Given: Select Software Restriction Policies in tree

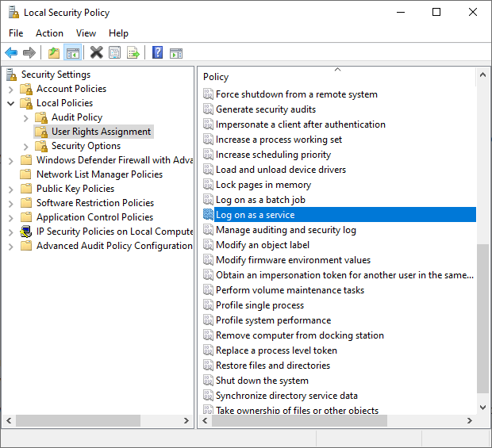Looking at the screenshot, I should tap(94, 203).
